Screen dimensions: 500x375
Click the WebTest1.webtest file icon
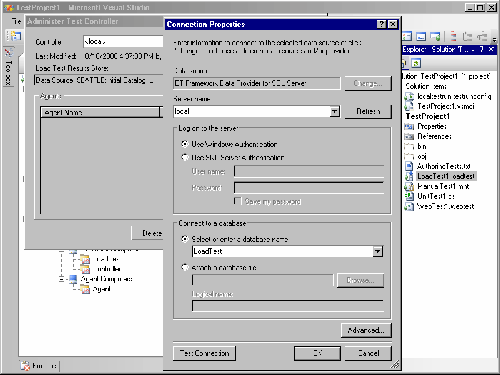click(x=409, y=206)
